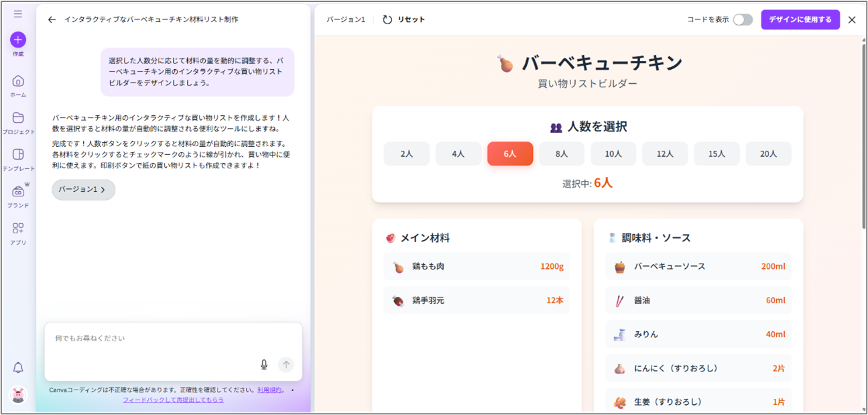The height and width of the screenshot is (415, 868).
Task: Open the テンプレート templates icon
Action: click(x=18, y=155)
